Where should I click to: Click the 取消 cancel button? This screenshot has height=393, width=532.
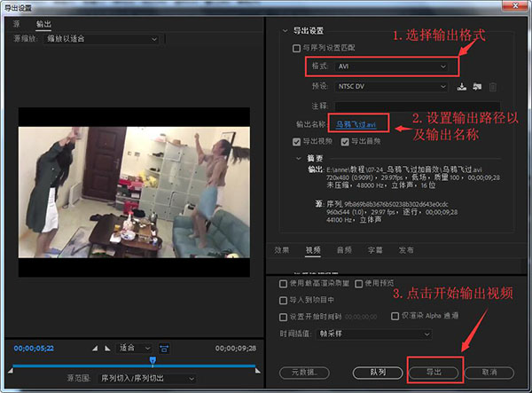click(x=489, y=373)
